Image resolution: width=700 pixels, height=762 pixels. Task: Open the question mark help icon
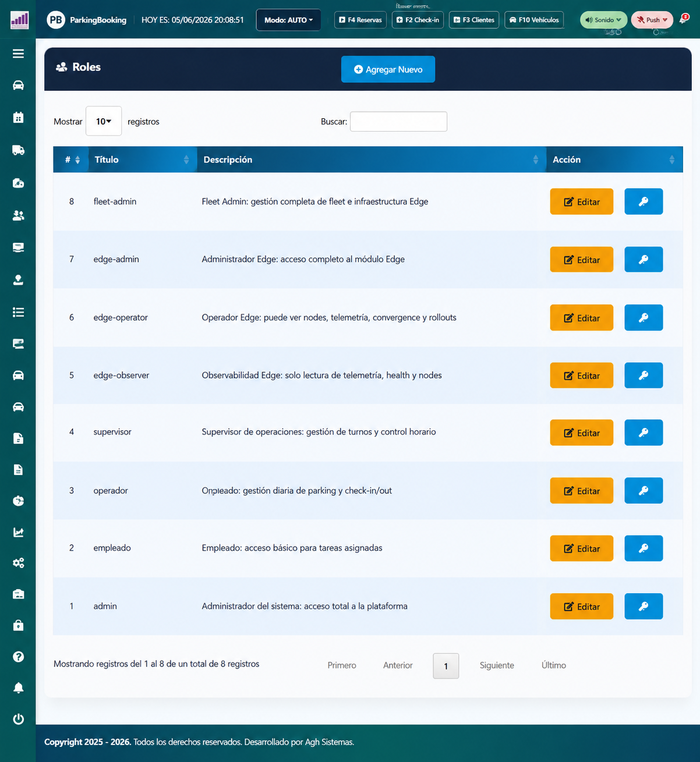click(x=18, y=657)
